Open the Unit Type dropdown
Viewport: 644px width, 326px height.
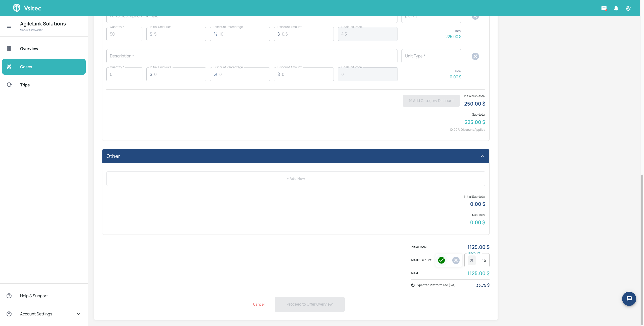coord(431,56)
